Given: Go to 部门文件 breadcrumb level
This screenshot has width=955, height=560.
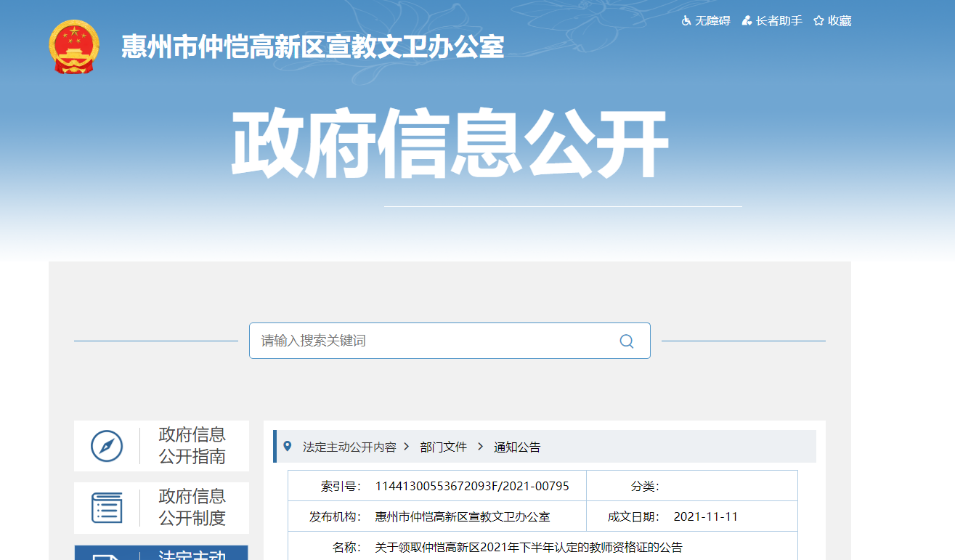Looking at the screenshot, I should coord(443,447).
